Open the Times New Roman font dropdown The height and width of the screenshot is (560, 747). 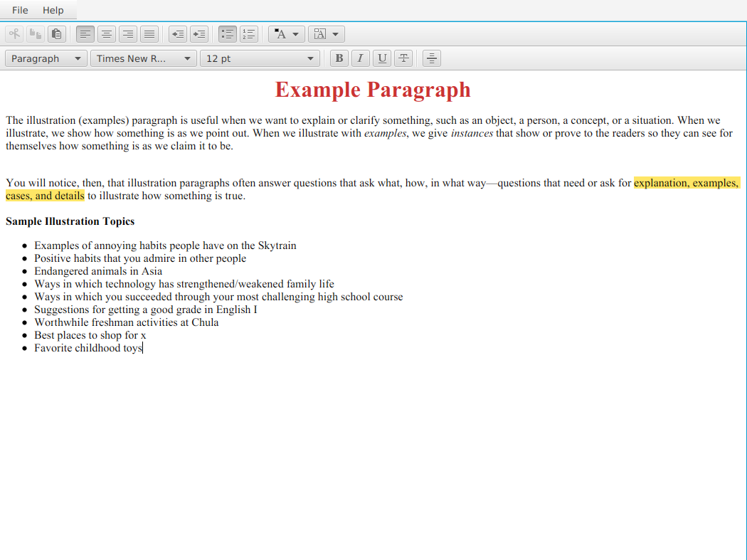(x=144, y=58)
